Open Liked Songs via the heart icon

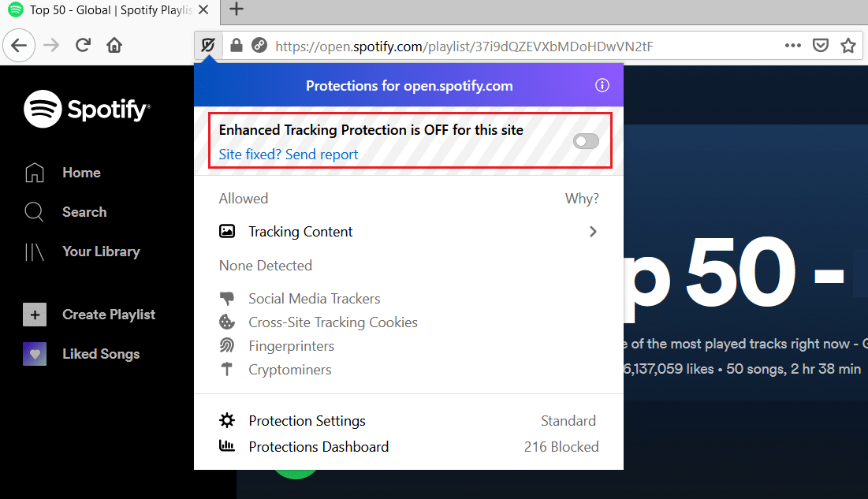(35, 353)
